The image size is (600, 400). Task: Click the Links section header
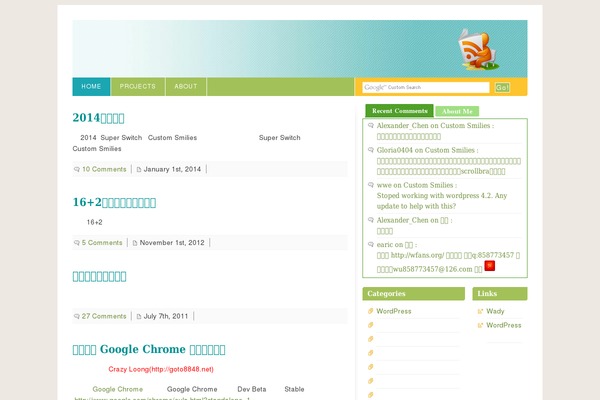(x=500, y=294)
